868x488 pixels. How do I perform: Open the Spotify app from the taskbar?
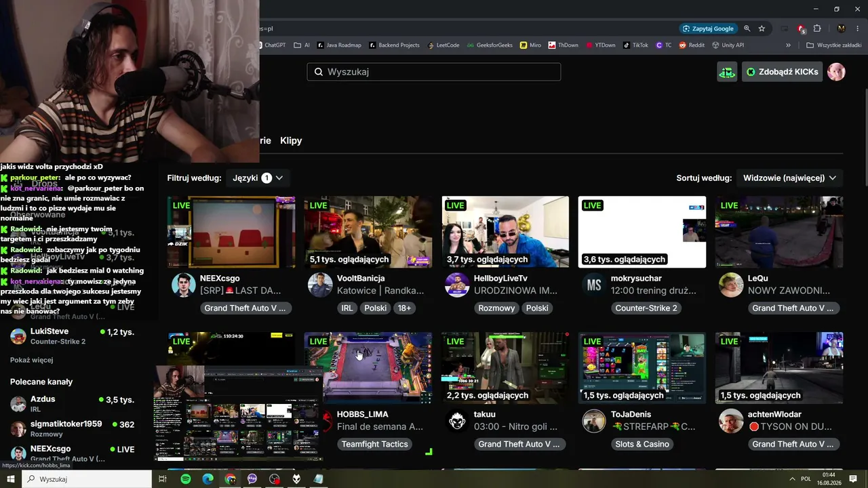[x=186, y=479]
